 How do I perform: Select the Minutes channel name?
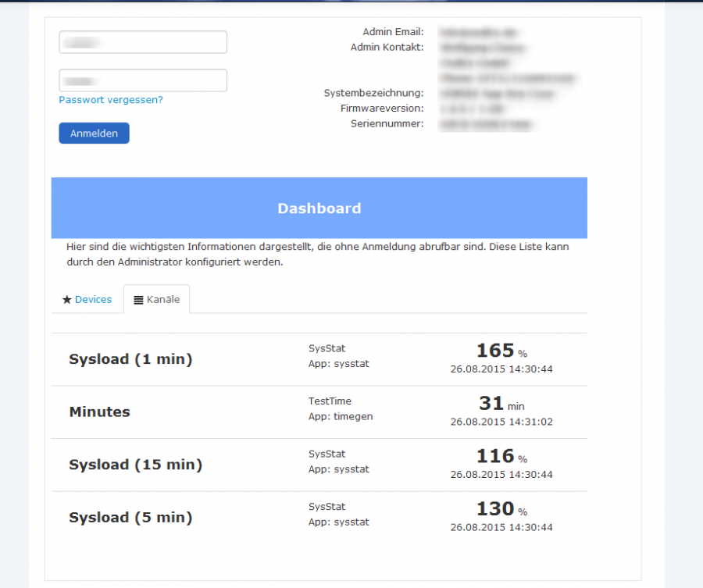[x=99, y=412]
